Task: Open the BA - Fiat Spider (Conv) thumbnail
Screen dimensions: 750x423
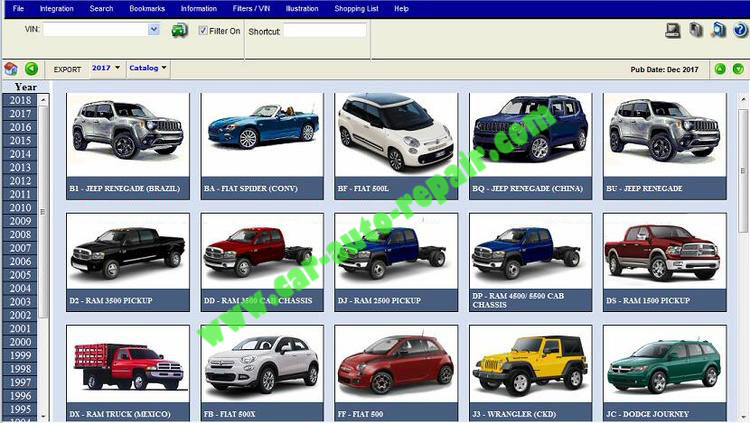Action: pos(262,146)
